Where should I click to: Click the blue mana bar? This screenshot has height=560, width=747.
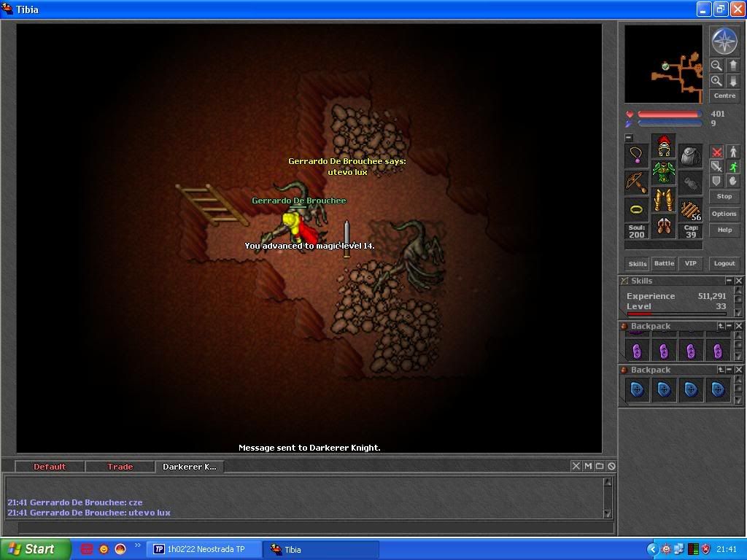click(670, 123)
